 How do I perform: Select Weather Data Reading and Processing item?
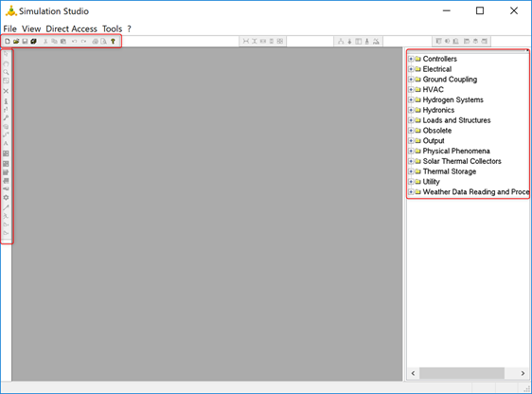tap(476, 191)
